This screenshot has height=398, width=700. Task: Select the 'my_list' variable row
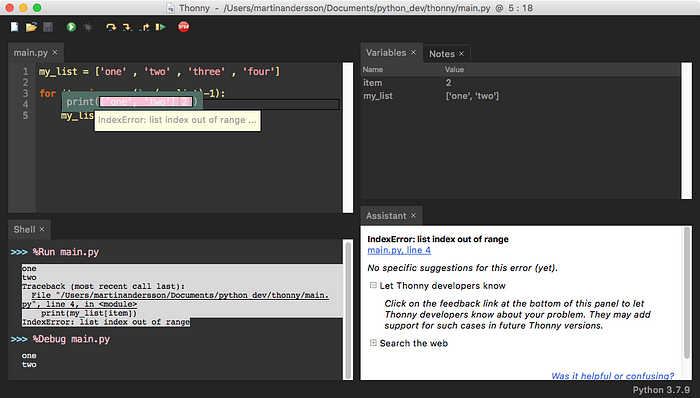[x=521, y=96]
